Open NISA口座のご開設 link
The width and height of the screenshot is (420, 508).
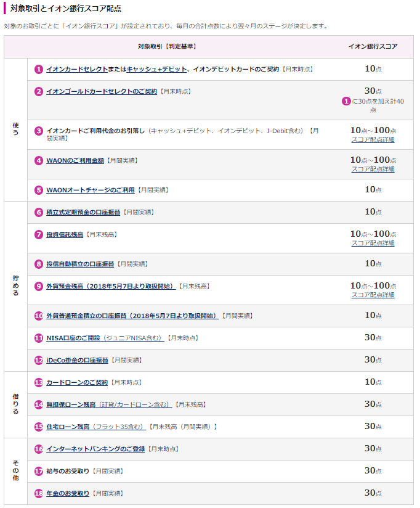(x=105, y=338)
